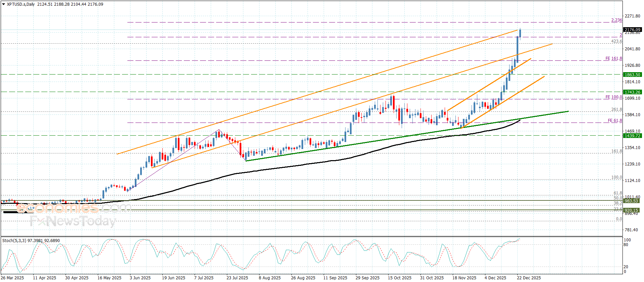Click the Stochastic scale value 20
This screenshot has width=644, height=282.
pos(626,267)
